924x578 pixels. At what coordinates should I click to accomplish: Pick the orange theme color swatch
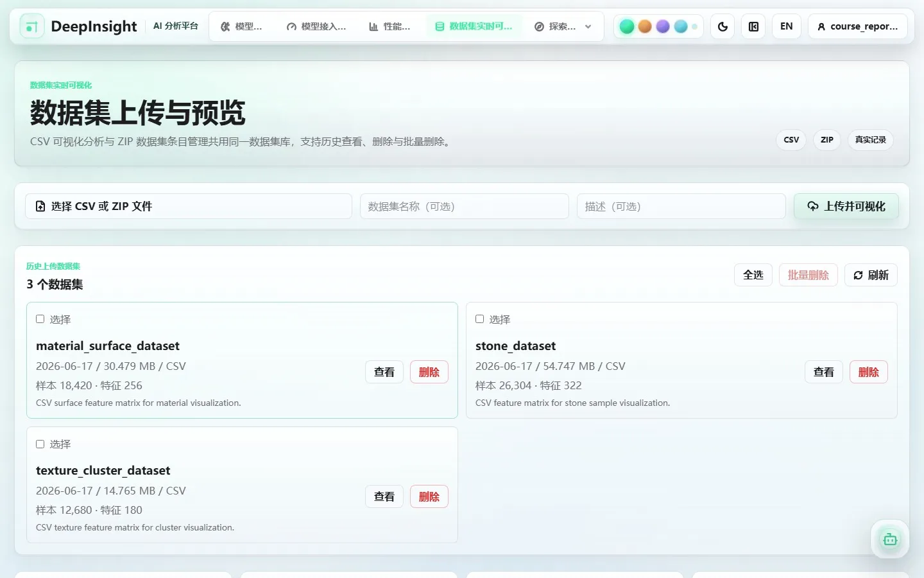[x=645, y=26]
